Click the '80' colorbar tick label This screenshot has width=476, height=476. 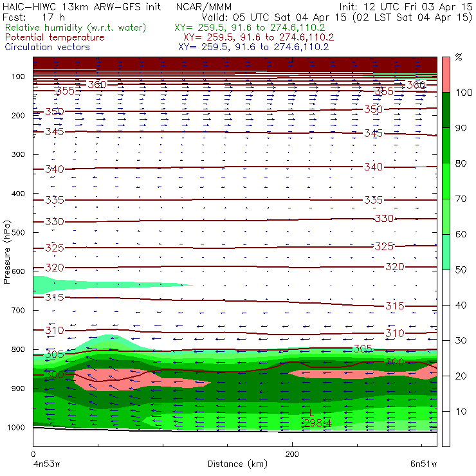point(461,163)
